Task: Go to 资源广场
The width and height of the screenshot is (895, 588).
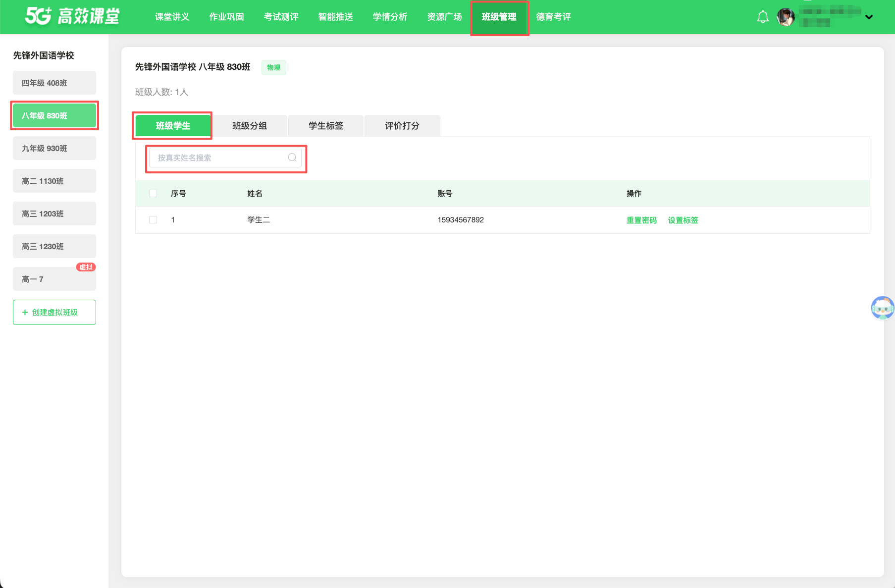Action: (445, 17)
